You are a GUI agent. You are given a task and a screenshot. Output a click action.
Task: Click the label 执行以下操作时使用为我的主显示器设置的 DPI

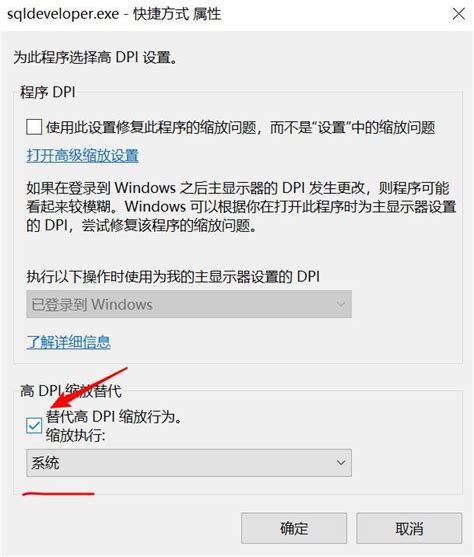(173, 276)
